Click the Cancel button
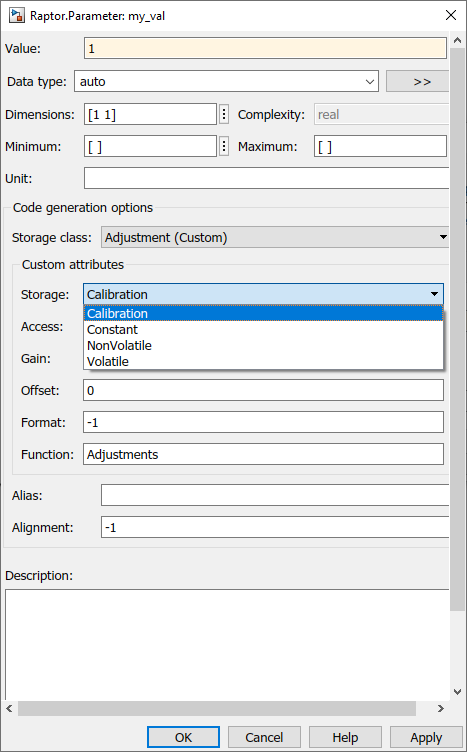467x752 pixels. (x=264, y=737)
